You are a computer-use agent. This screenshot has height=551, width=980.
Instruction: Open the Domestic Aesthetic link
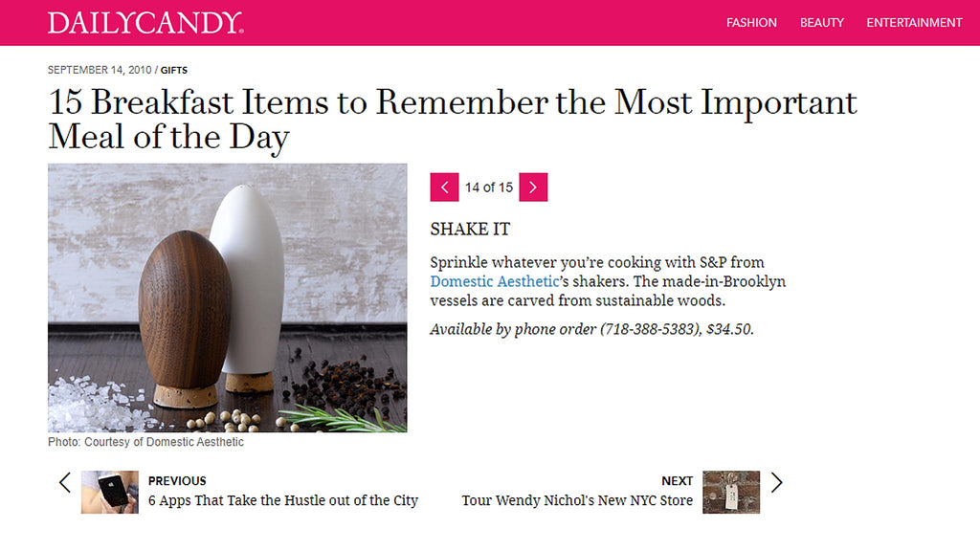click(x=494, y=281)
